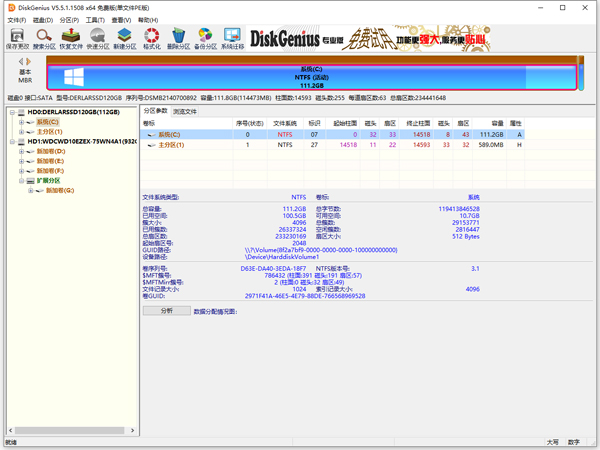This screenshot has height=450, width=600.
Task: Open the Backup Partition (备份分区) tool
Action: click(205, 39)
